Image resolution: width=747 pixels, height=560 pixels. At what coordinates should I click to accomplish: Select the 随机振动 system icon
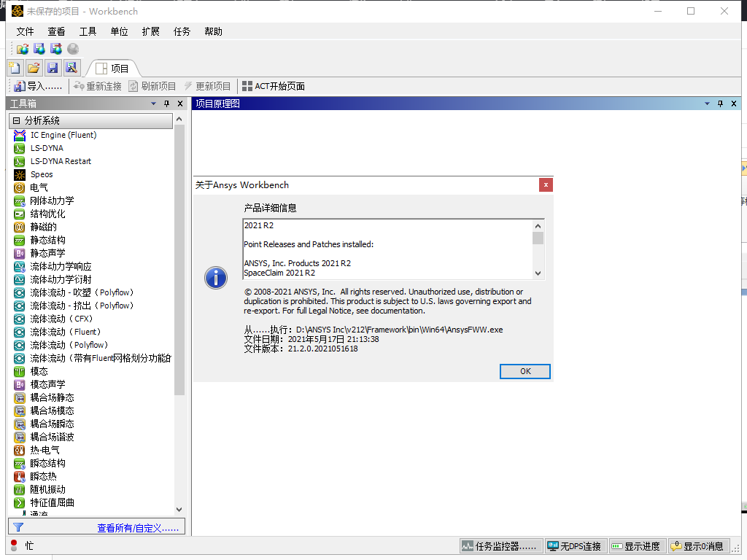click(x=20, y=489)
